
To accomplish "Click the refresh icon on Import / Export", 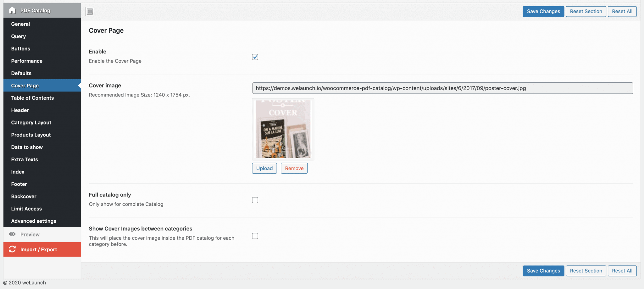I will pos(12,249).
